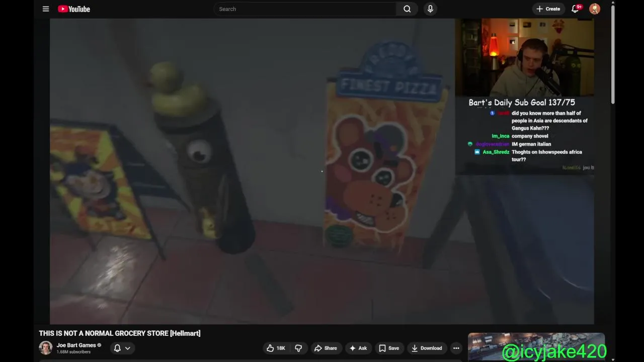Share the video
Image resolution: width=644 pixels, height=362 pixels.
[326, 348]
